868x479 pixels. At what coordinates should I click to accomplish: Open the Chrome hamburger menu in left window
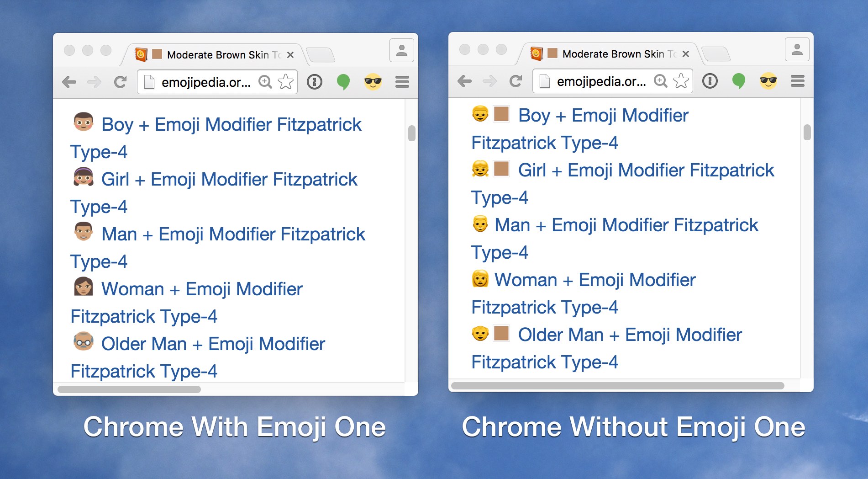pos(402,82)
